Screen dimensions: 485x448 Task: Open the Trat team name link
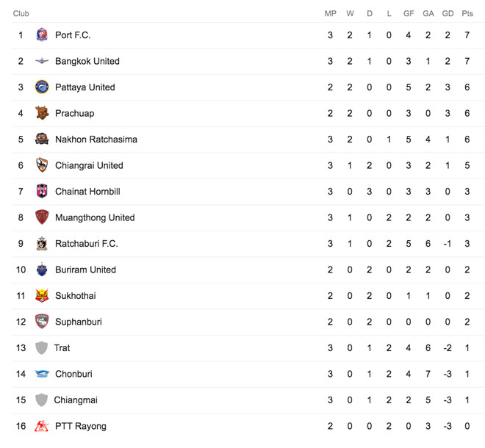pos(62,348)
